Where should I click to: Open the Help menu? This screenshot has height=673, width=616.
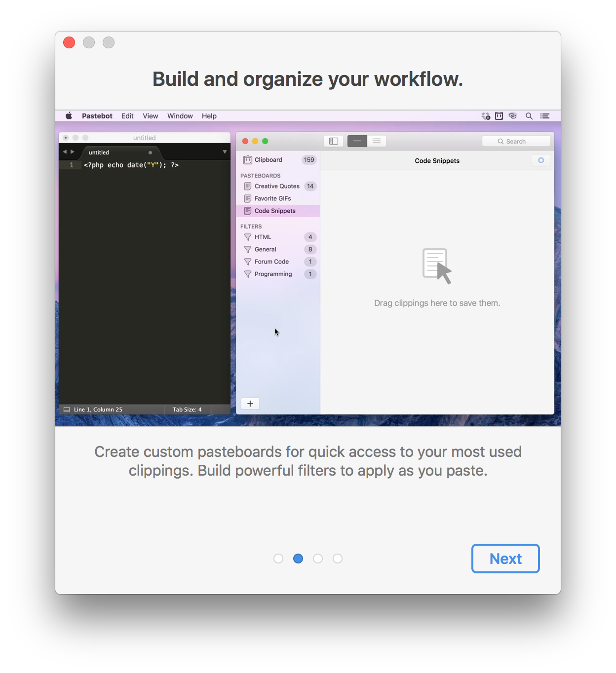click(209, 116)
